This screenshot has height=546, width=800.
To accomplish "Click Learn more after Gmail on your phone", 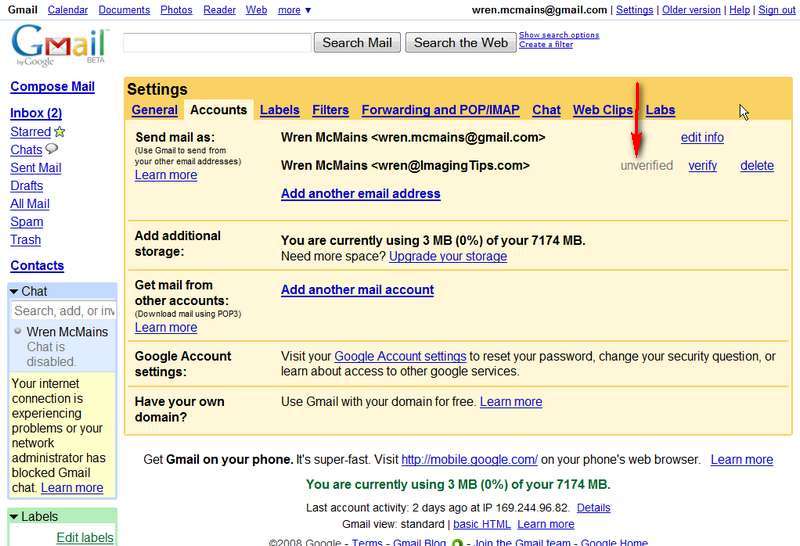I will click(742, 460).
